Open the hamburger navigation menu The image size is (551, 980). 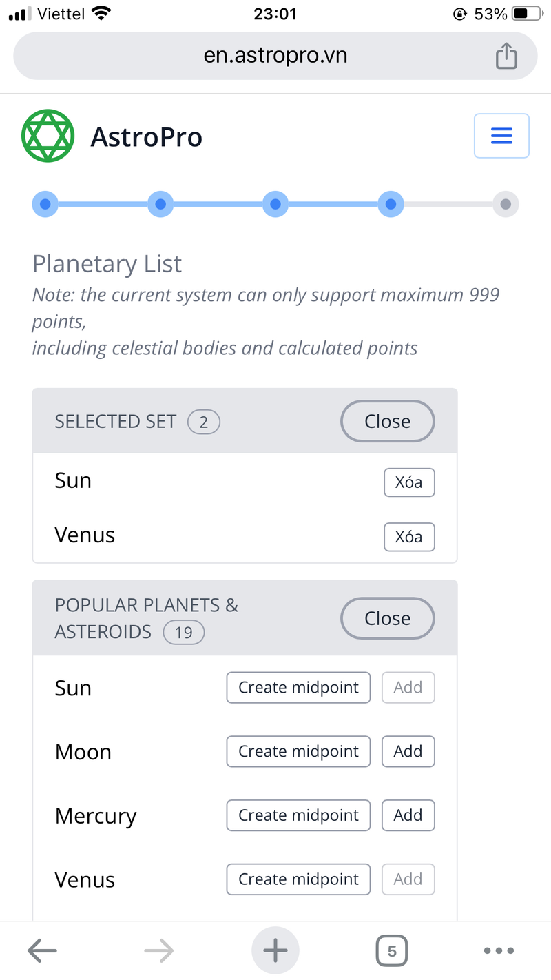[x=501, y=135]
